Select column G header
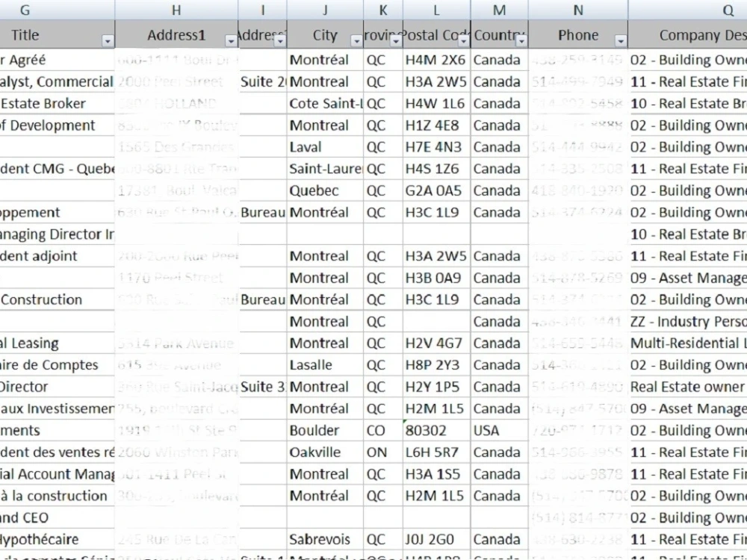747x560 pixels. coord(58,10)
